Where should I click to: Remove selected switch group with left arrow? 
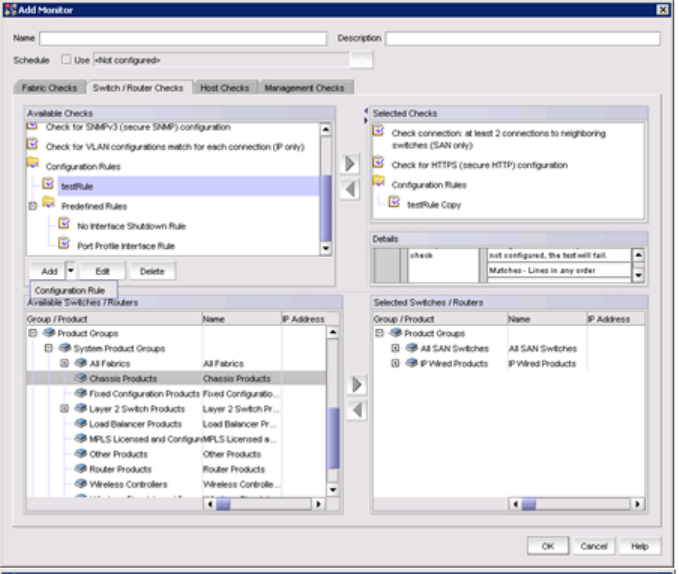[x=357, y=410]
